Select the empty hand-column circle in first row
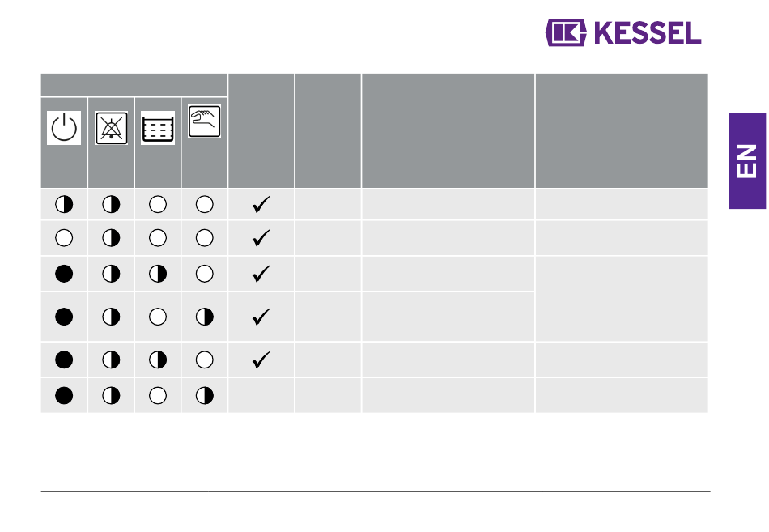Viewport: 769px width, 532px height. point(205,204)
